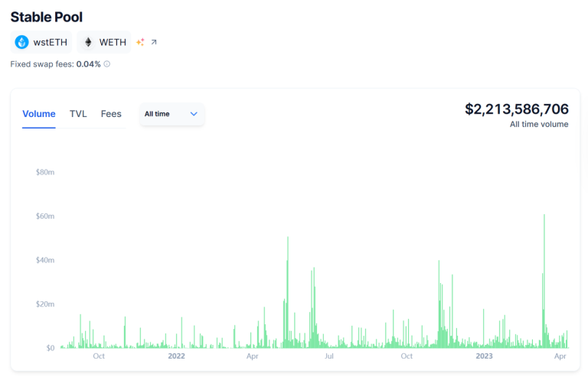Open the external link arrow icon
Image resolution: width=588 pixels, height=377 pixels.
[154, 42]
